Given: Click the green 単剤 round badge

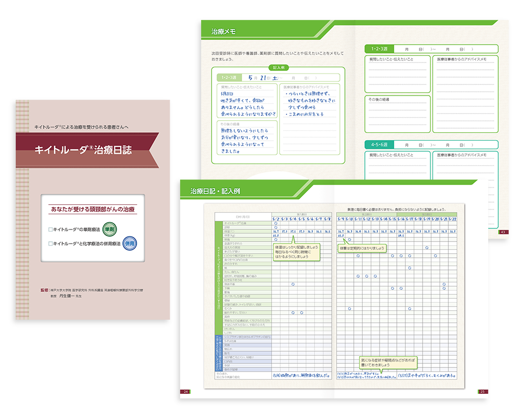Looking at the screenshot, I should click(x=110, y=229).
